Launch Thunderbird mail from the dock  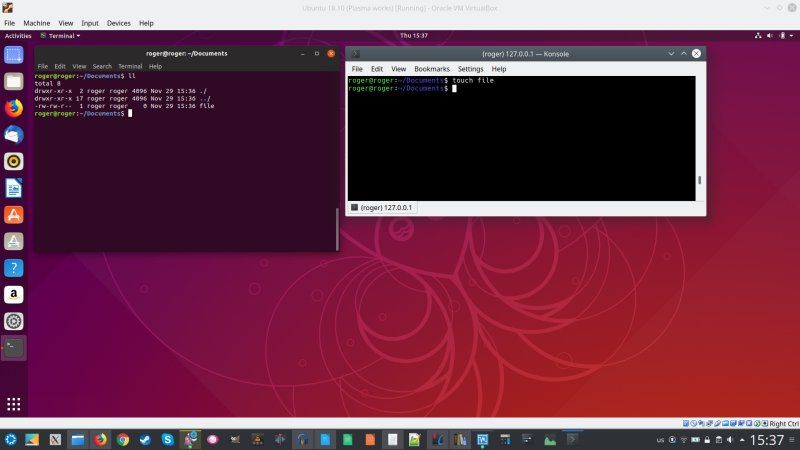pyautogui.click(x=14, y=134)
